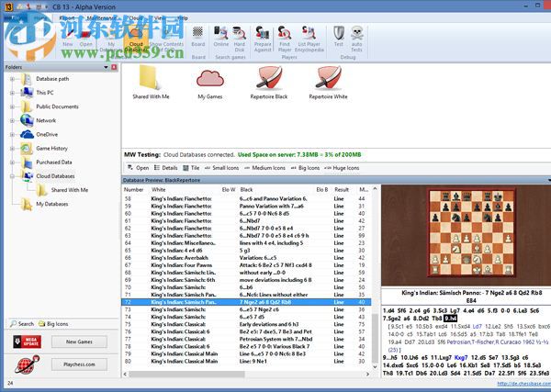Click the chessboard preview thumbnail
Screen dimensions: 551x392
pos(472,232)
